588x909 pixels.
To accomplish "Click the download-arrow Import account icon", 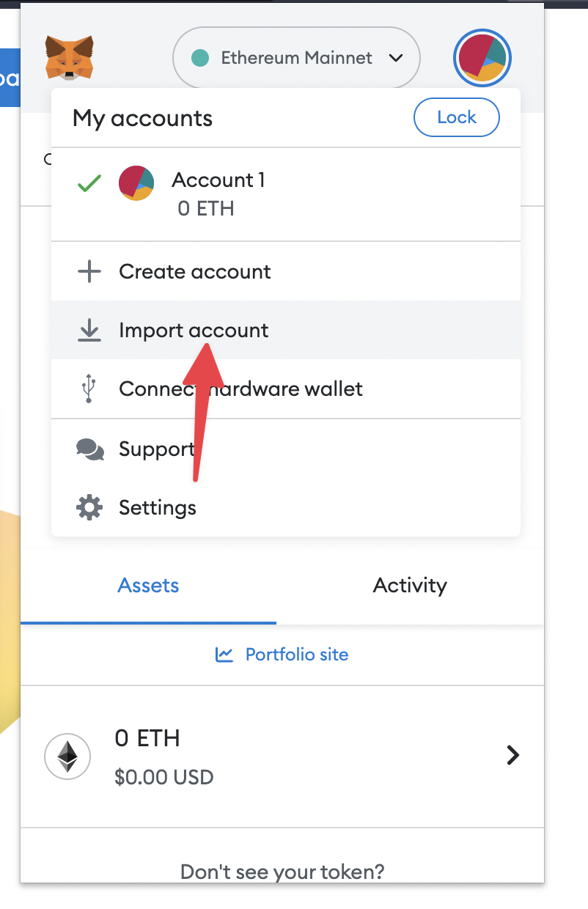I will pyautogui.click(x=89, y=331).
